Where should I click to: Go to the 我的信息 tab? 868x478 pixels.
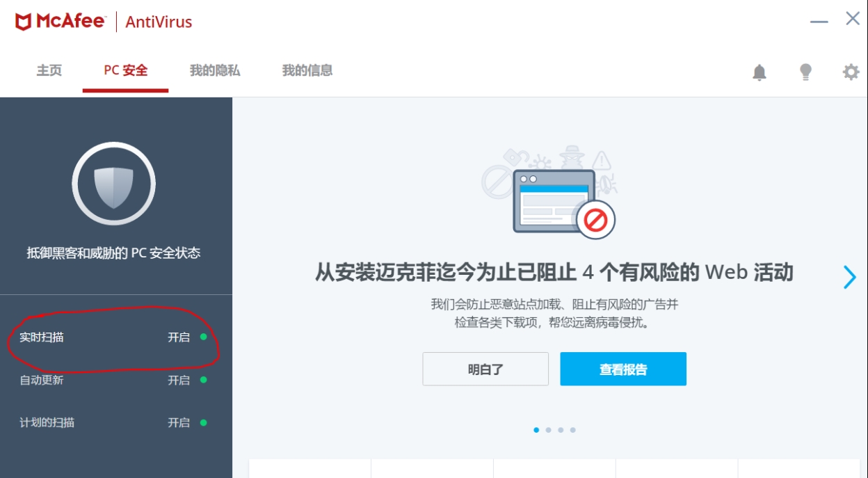click(307, 70)
